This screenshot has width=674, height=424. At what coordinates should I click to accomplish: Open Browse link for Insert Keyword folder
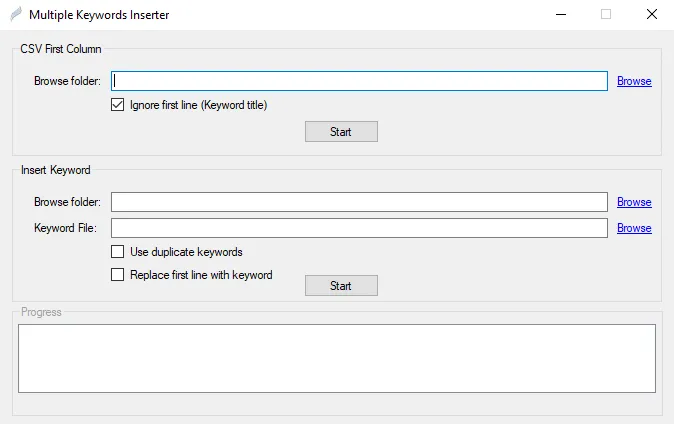click(x=634, y=202)
